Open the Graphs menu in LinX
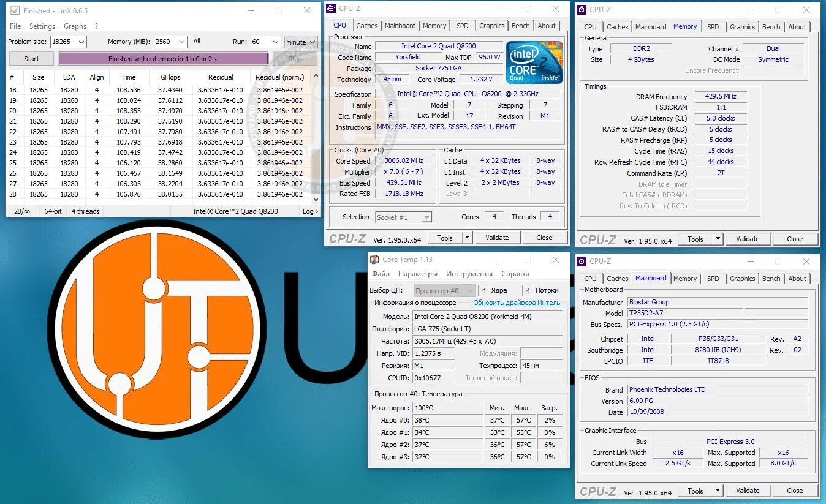The height and width of the screenshot is (504, 826). click(75, 26)
